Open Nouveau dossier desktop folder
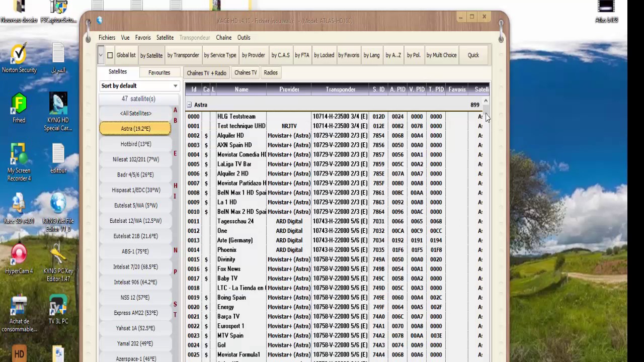This screenshot has width=644, height=362. pyautogui.click(x=19, y=12)
